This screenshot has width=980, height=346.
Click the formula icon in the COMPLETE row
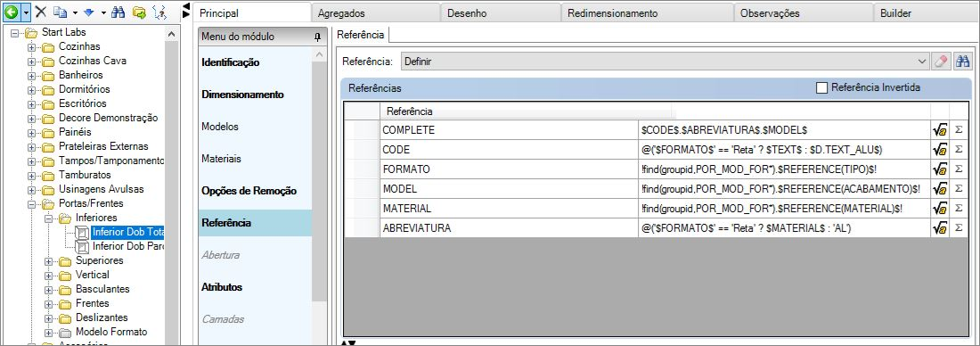[939, 130]
